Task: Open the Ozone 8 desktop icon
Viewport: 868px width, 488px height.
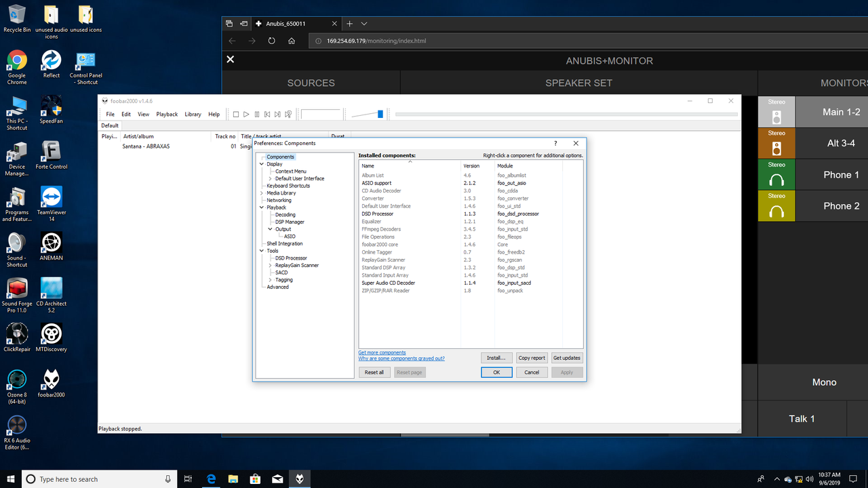Action: (x=17, y=386)
